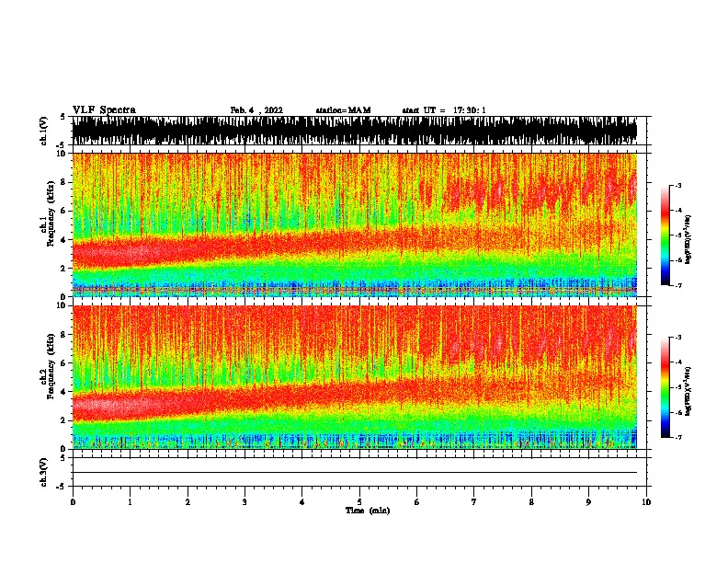This screenshot has height=563, width=728.
Task: Click the flat line in the ch.3 panel
Action: [x=355, y=473]
